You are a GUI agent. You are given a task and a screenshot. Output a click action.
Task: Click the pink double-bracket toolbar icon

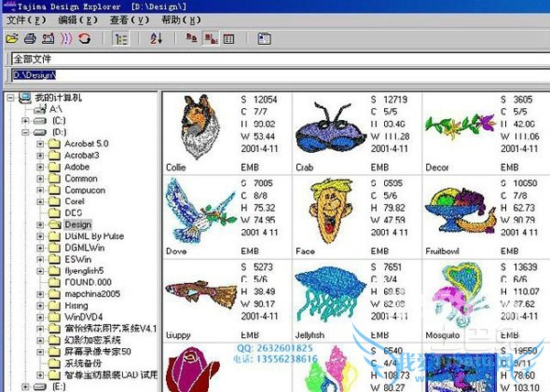[x=66, y=38]
